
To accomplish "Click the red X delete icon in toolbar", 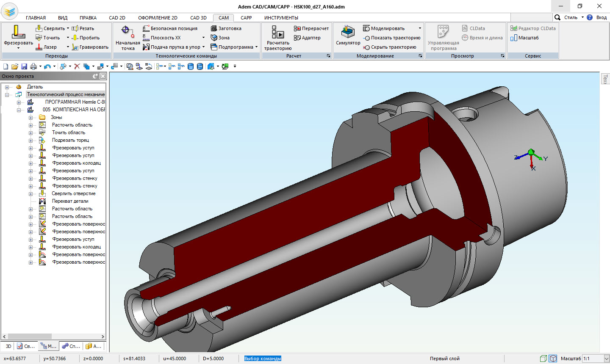I will point(77,66).
